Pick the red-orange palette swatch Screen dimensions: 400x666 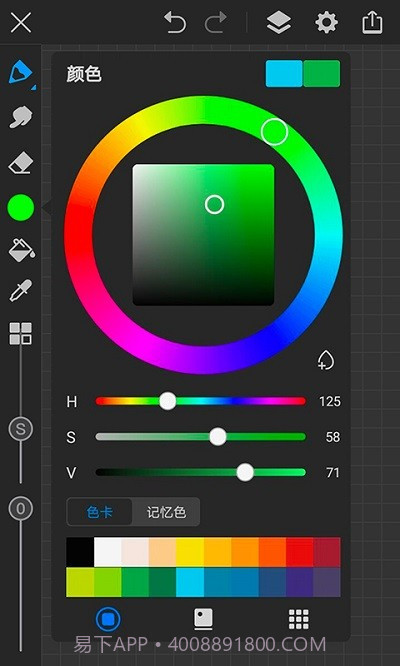(272, 552)
